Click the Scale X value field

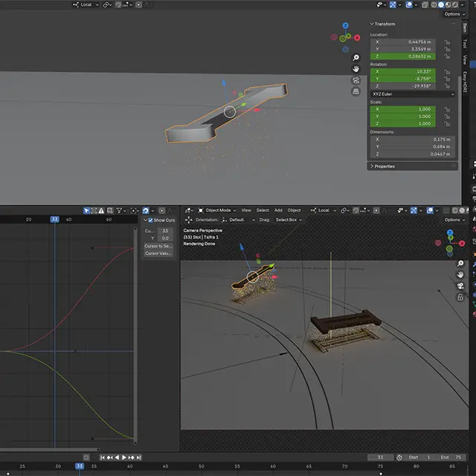pos(405,109)
